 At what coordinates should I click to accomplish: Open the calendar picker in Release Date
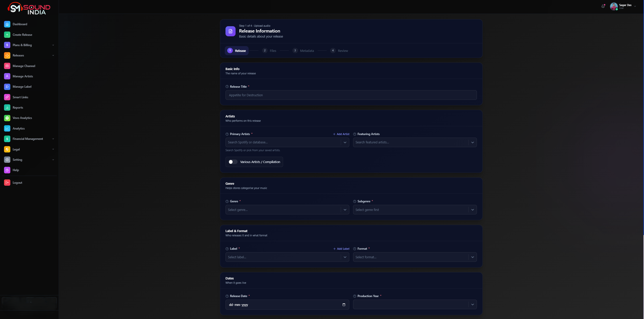point(344,305)
